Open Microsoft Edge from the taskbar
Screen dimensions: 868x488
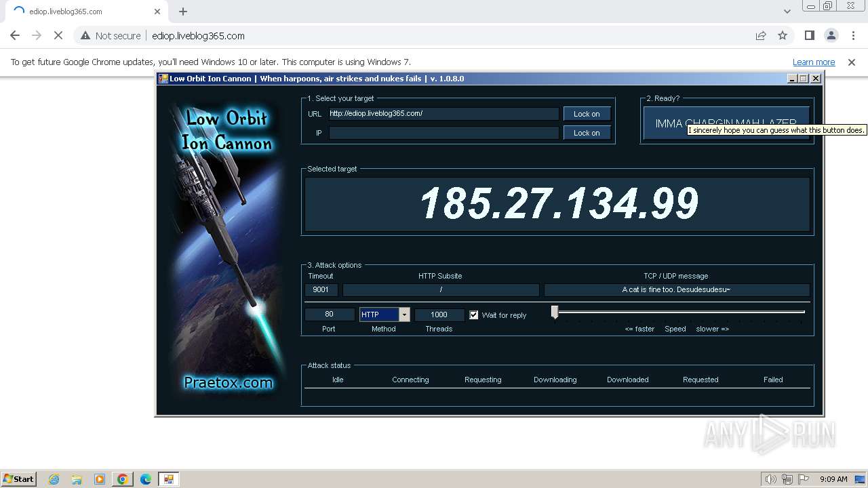click(145, 479)
